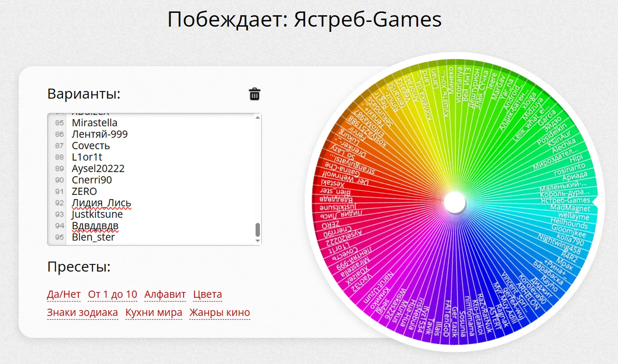Click the scroll down arrow in variants list
This screenshot has height=364, width=618.
click(x=258, y=241)
